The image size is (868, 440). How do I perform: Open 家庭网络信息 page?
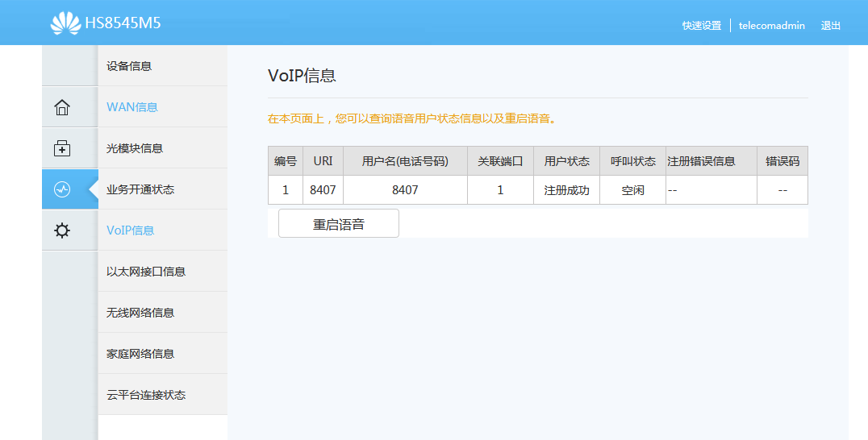pos(140,354)
